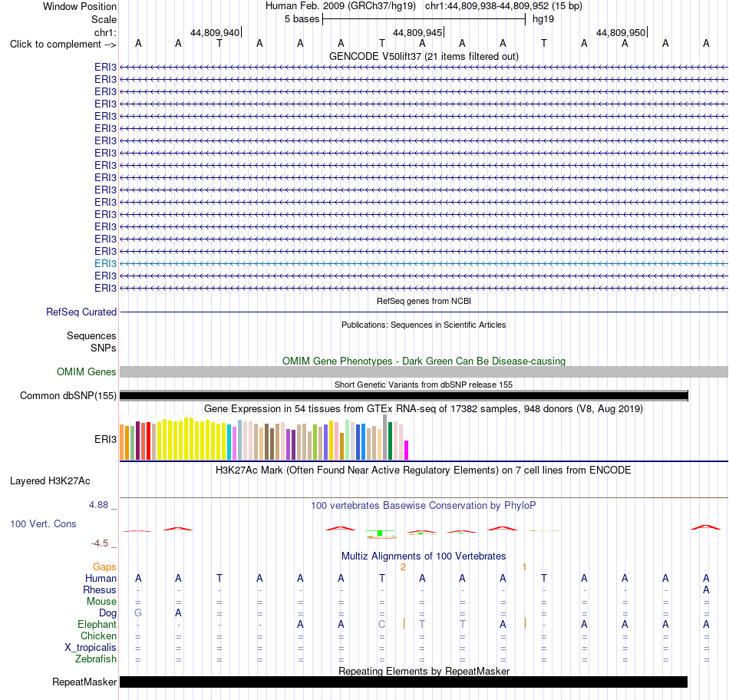This screenshot has width=729, height=700.
Task: Click the Layered H3K27Ac track label
Action: [50, 481]
